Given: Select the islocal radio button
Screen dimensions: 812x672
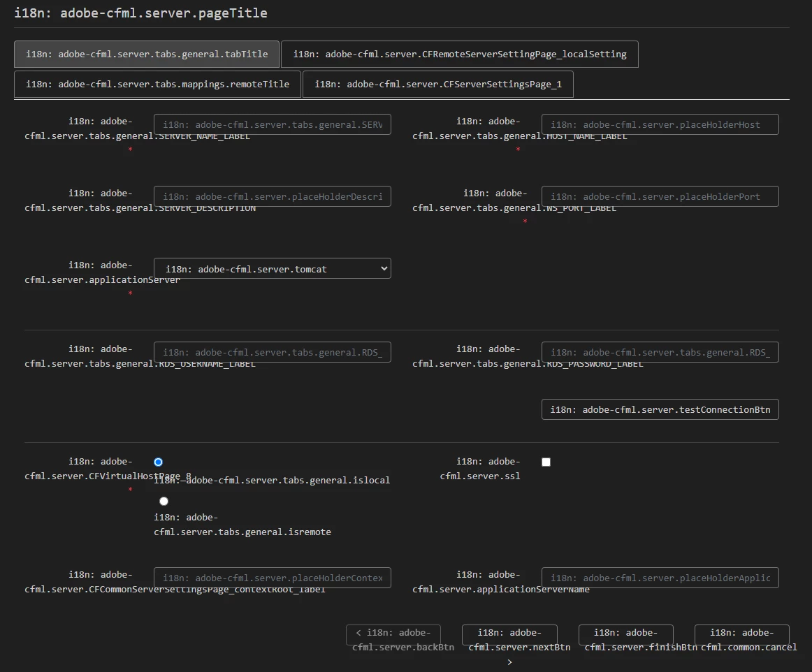Looking at the screenshot, I should [159, 462].
